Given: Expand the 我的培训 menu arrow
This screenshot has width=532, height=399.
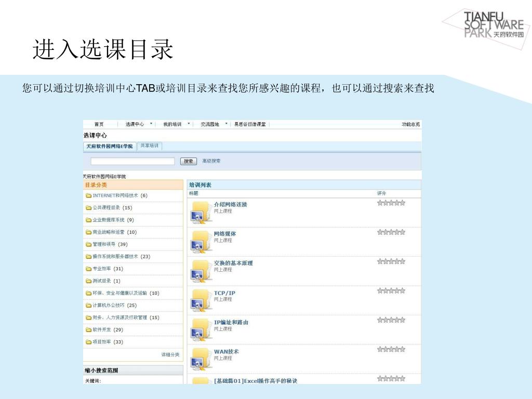Looking at the screenshot, I should pyautogui.click(x=189, y=124).
